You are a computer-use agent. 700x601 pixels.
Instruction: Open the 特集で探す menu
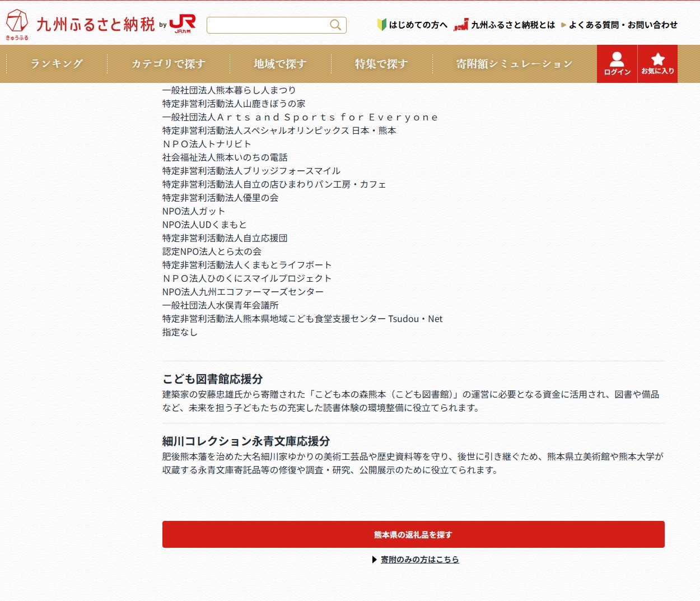tap(381, 64)
